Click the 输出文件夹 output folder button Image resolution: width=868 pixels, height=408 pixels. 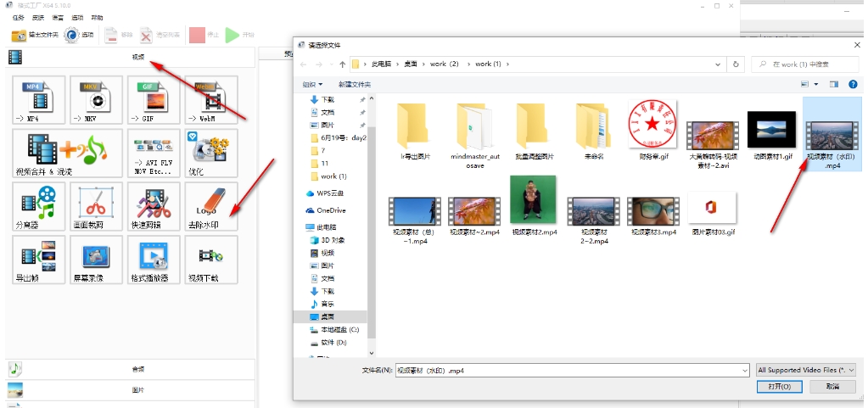35,35
